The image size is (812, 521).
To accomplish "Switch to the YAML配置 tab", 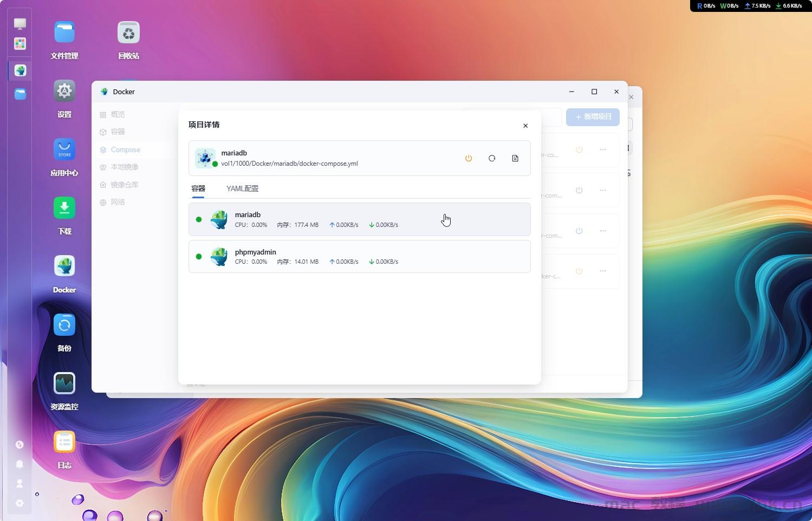I will (242, 188).
